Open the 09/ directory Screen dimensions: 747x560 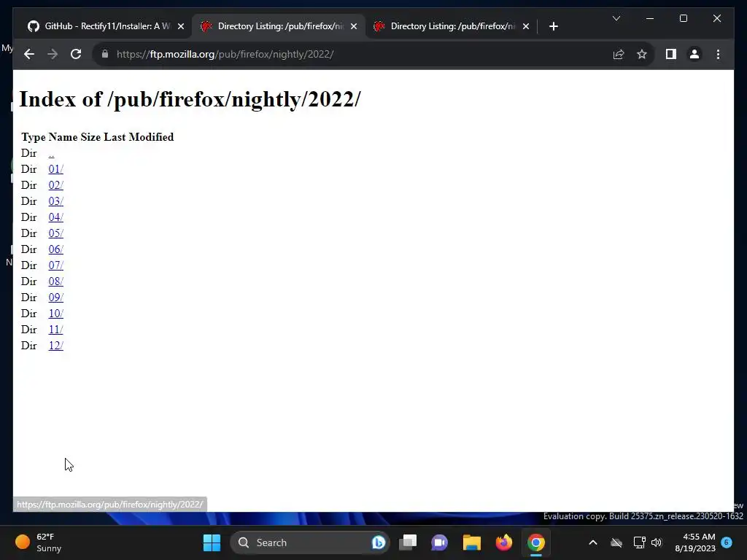point(55,297)
